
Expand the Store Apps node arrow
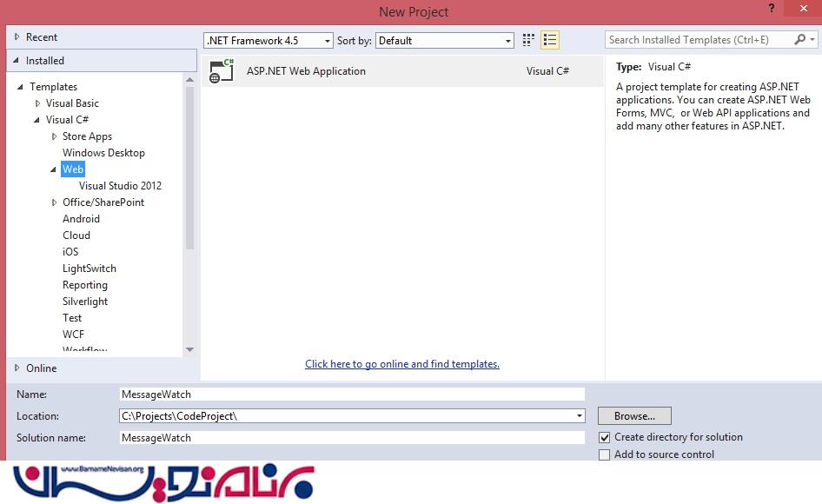click(x=54, y=136)
